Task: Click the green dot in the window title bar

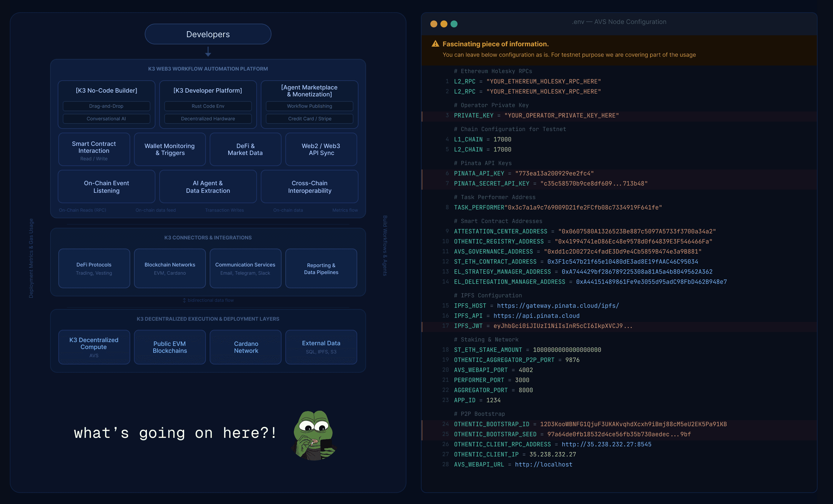Action: point(454,24)
